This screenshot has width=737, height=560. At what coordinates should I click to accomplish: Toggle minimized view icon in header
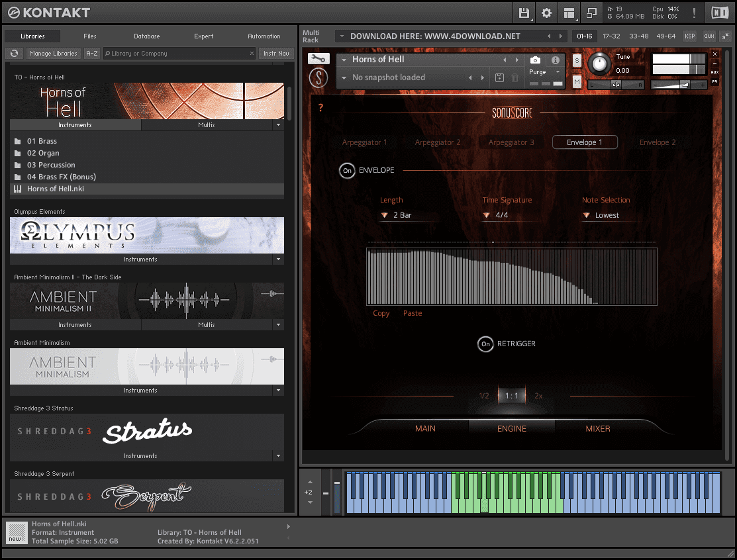pos(591,13)
